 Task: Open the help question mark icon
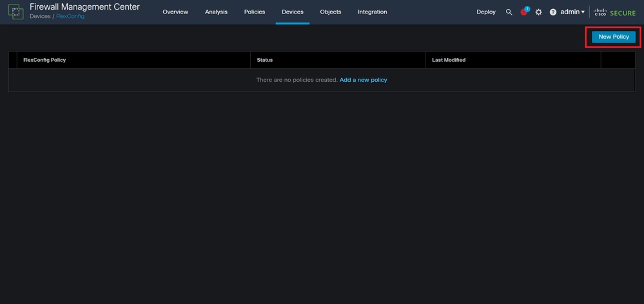[553, 12]
